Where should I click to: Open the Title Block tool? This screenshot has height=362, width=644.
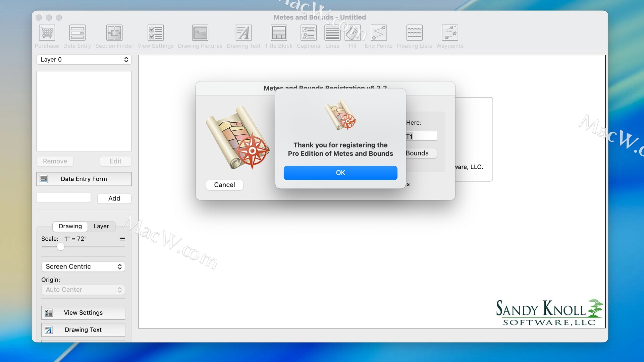click(279, 33)
